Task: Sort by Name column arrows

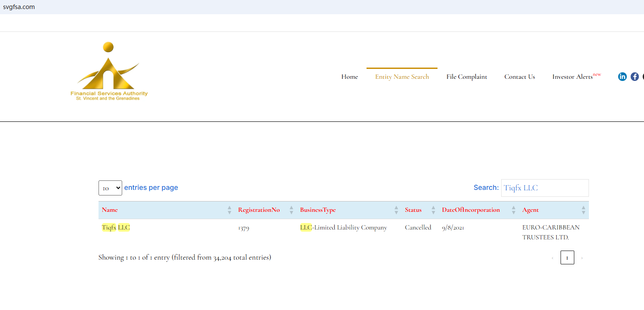Action: (229, 210)
